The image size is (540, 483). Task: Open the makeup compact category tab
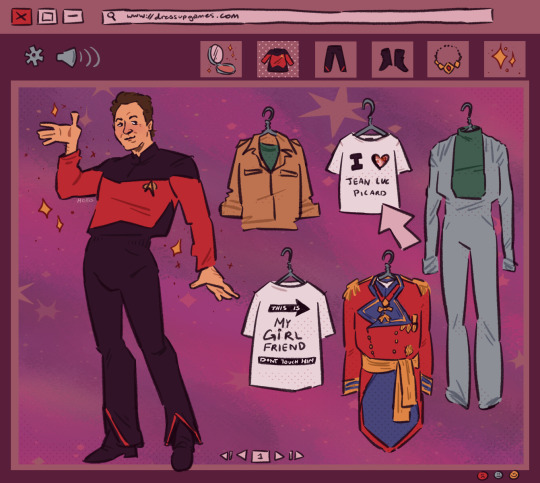(x=221, y=59)
